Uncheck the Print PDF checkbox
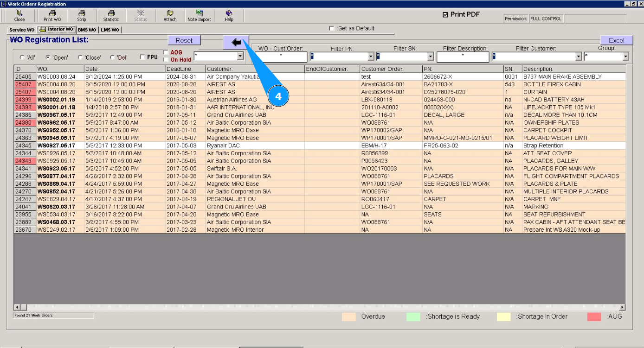The image size is (644, 348). click(x=445, y=15)
